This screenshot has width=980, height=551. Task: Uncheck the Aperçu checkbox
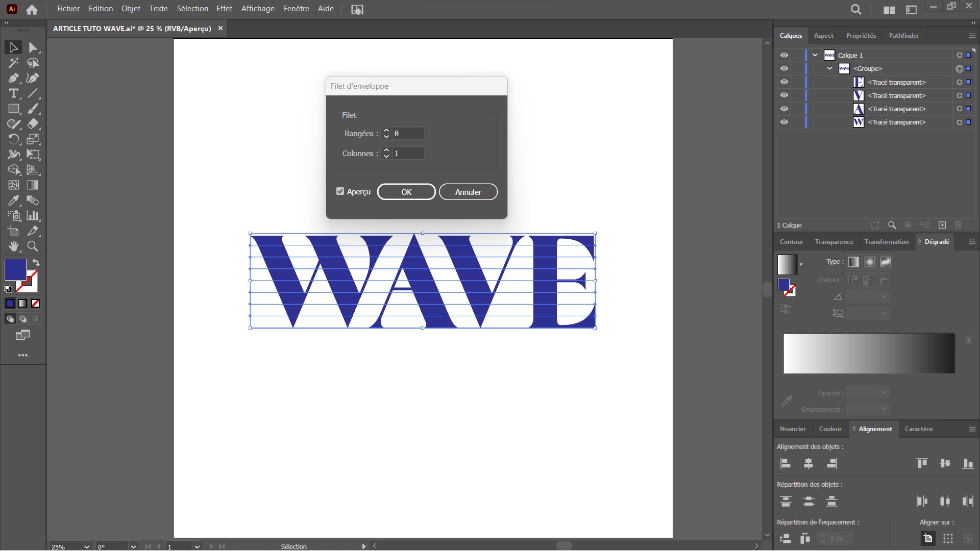340,191
